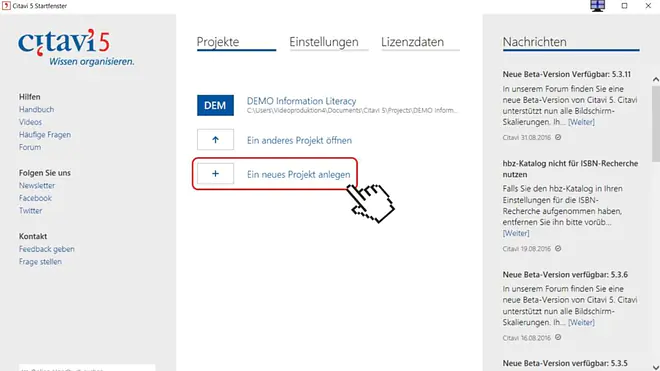
Task: Click news scrollbar down arrow
Action: [655, 367]
